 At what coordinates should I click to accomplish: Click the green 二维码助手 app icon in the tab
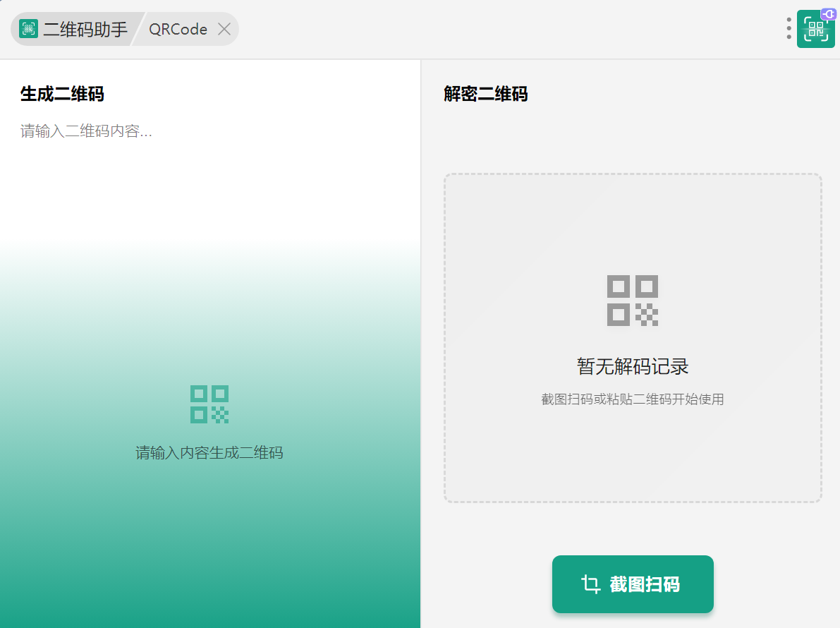[28, 29]
